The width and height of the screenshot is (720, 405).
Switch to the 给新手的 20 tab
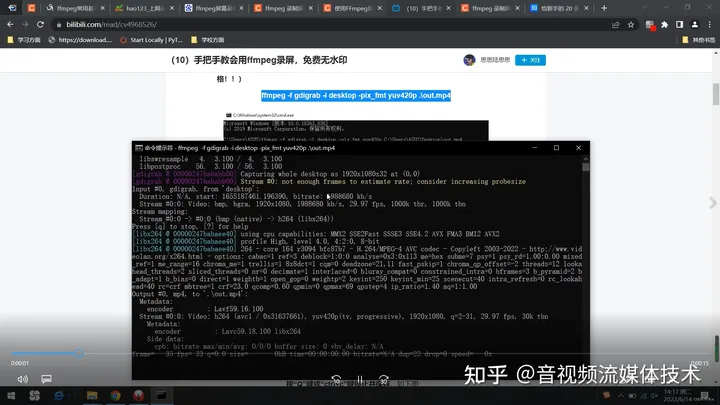(x=557, y=8)
